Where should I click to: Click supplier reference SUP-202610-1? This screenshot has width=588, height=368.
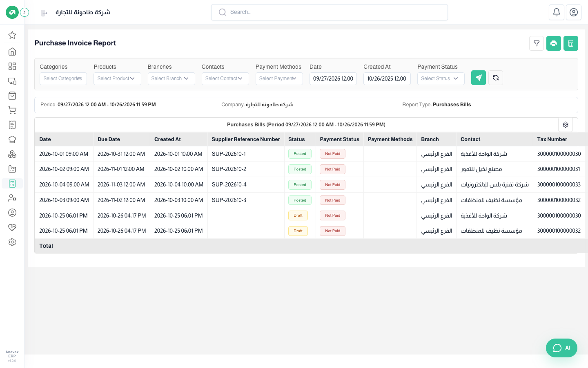coord(229,154)
